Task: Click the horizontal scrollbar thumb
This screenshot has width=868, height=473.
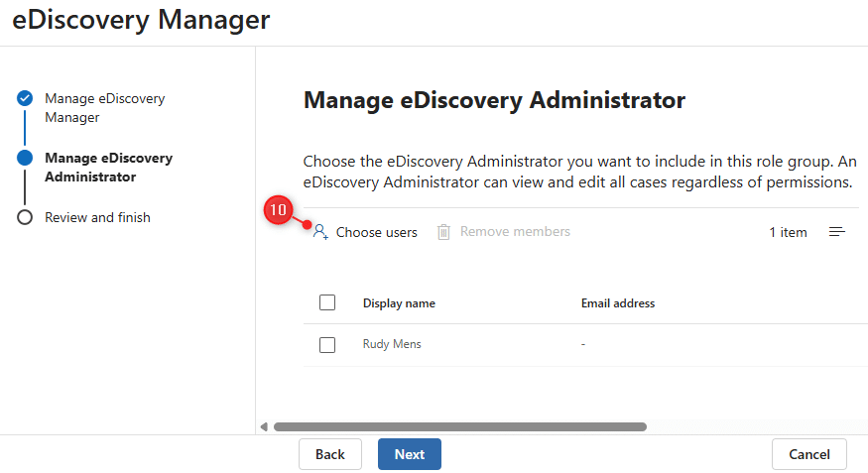Action: (x=459, y=426)
